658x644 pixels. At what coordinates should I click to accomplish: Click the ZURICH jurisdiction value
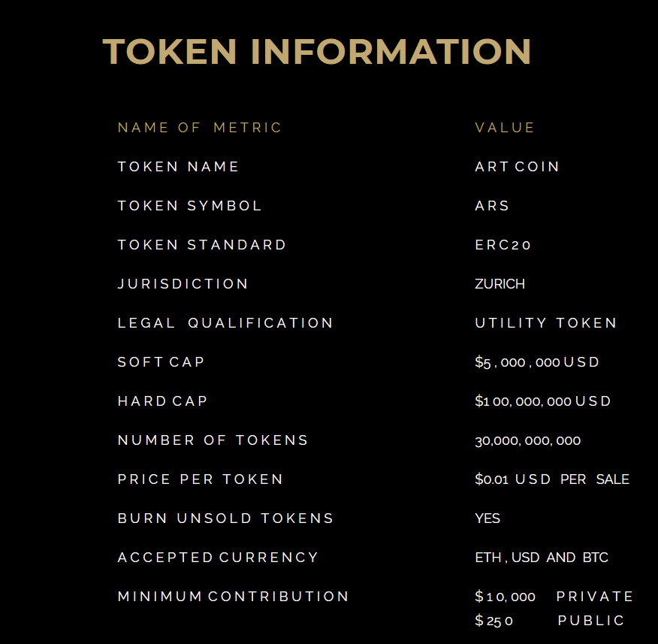tap(500, 284)
